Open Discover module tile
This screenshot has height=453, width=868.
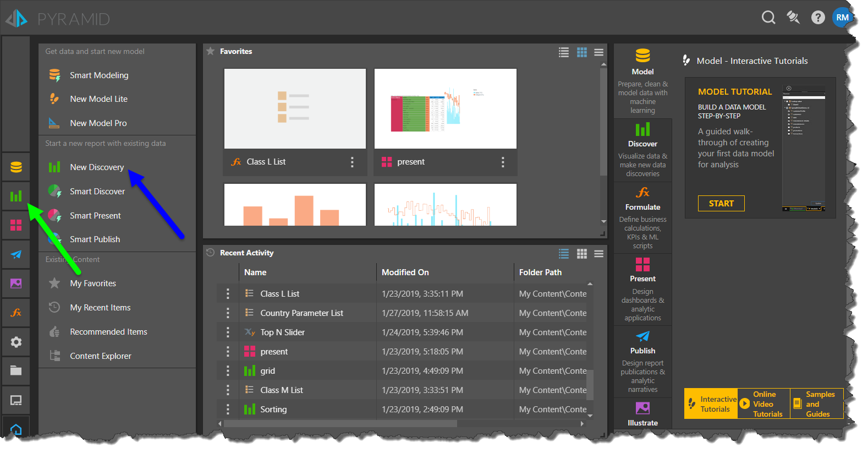(x=642, y=150)
